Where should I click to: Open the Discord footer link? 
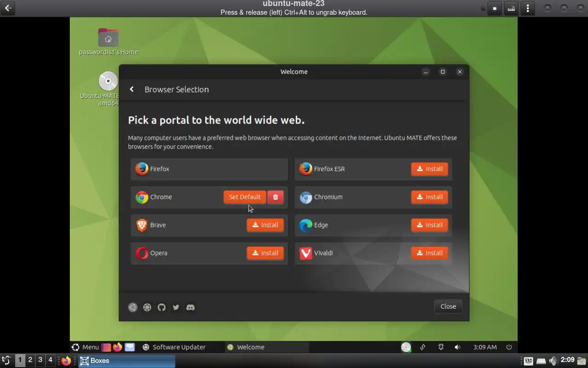191,307
